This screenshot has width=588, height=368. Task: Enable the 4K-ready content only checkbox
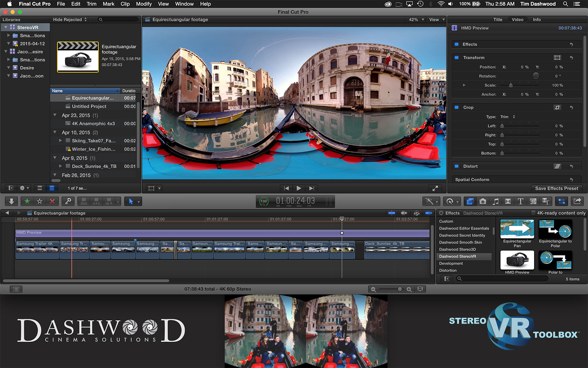coord(533,213)
